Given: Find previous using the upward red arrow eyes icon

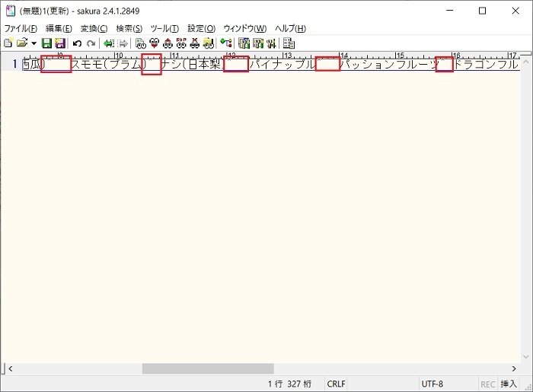Looking at the screenshot, I should (168, 43).
